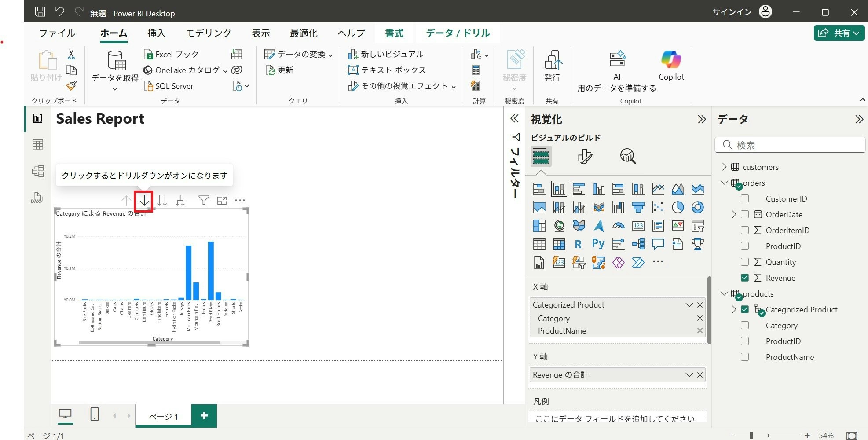This screenshot has height=440, width=868.
Task: Click the drill-down arrow on the chart
Action: tap(144, 201)
